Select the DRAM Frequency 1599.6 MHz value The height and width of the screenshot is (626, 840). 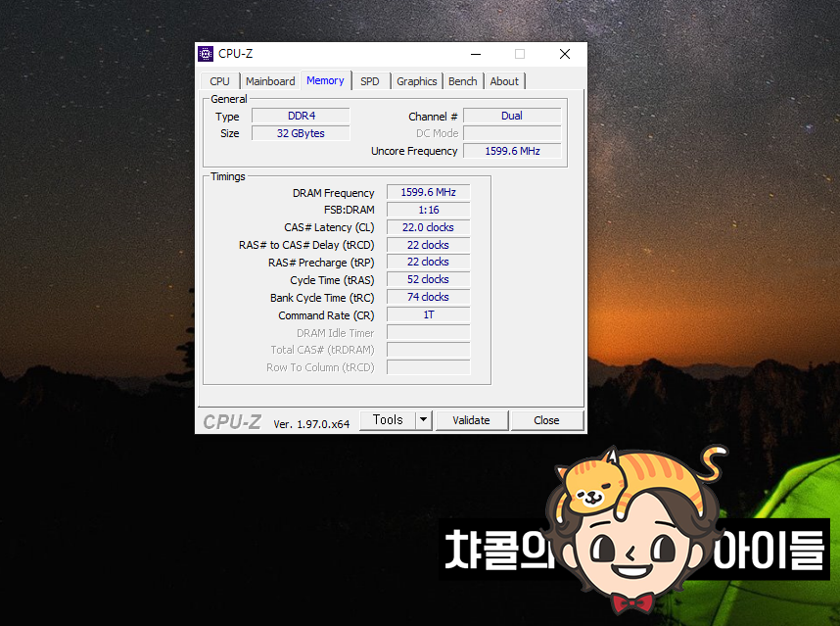429,192
